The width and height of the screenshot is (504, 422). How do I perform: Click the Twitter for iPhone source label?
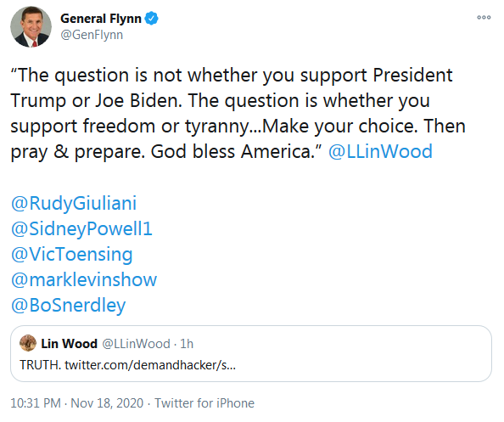pyautogui.click(x=204, y=403)
